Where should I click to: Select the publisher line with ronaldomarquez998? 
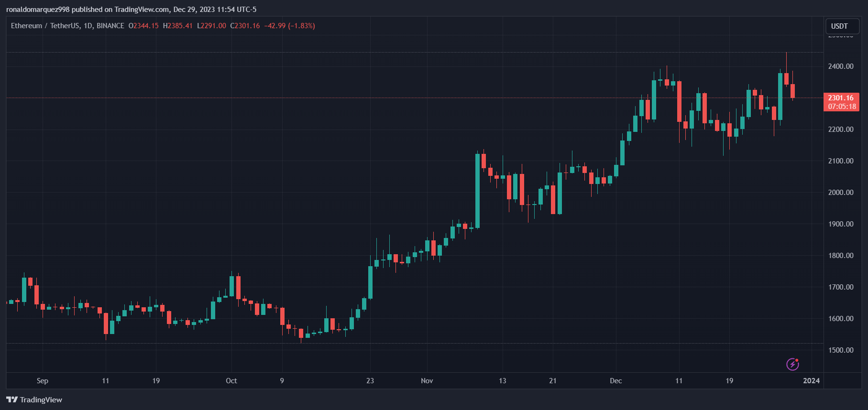pos(131,9)
